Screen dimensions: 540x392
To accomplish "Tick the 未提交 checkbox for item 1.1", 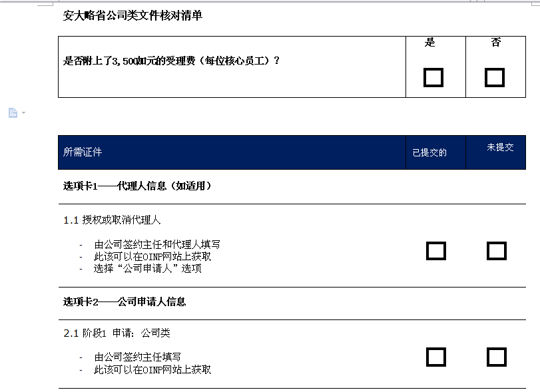I will [x=497, y=251].
